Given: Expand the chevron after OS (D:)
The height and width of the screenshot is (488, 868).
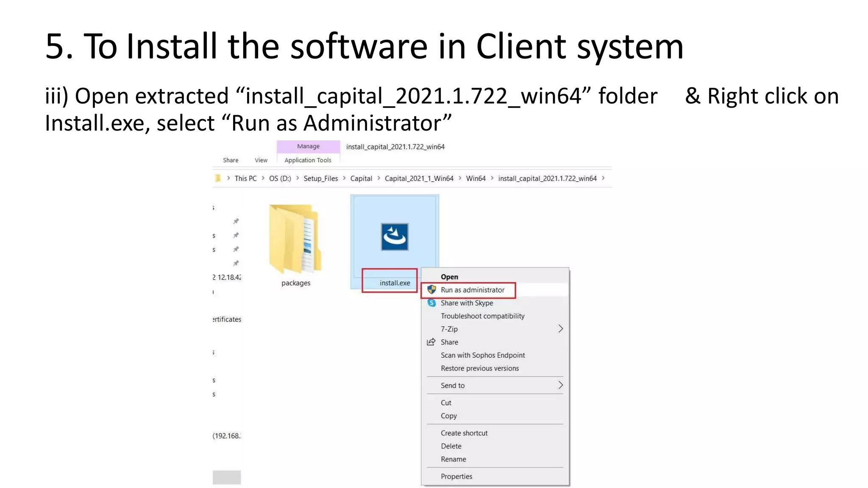Looking at the screenshot, I should tap(297, 178).
